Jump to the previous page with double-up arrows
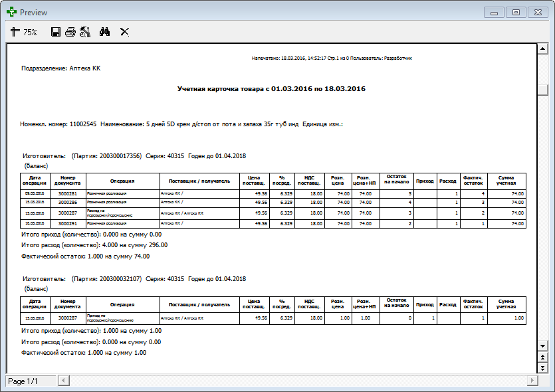The width and height of the screenshot is (555, 392). coord(542,357)
